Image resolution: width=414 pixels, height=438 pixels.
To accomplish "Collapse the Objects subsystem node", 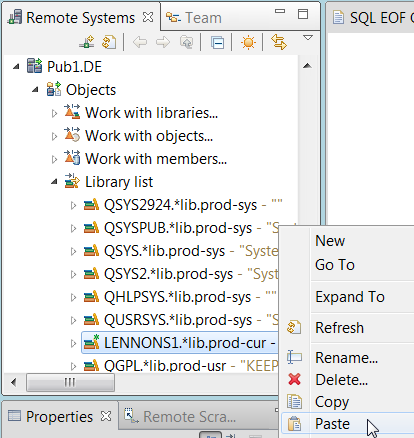I will click(35, 90).
